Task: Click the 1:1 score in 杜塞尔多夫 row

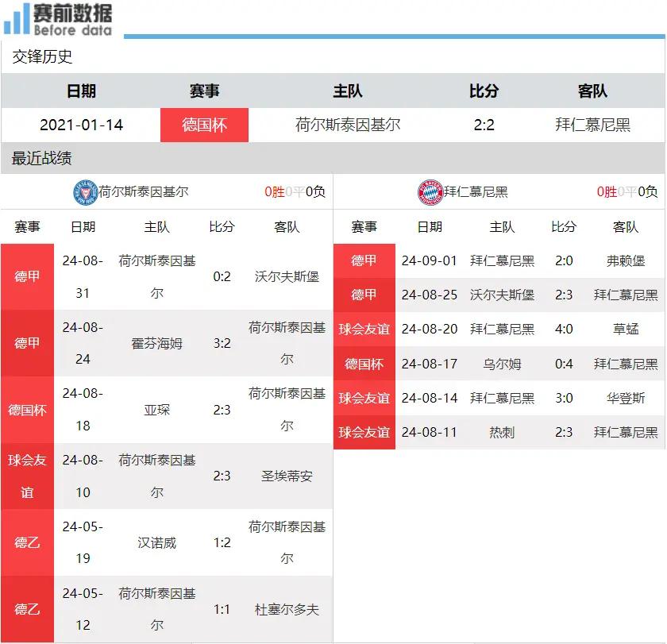Action: tap(222, 610)
